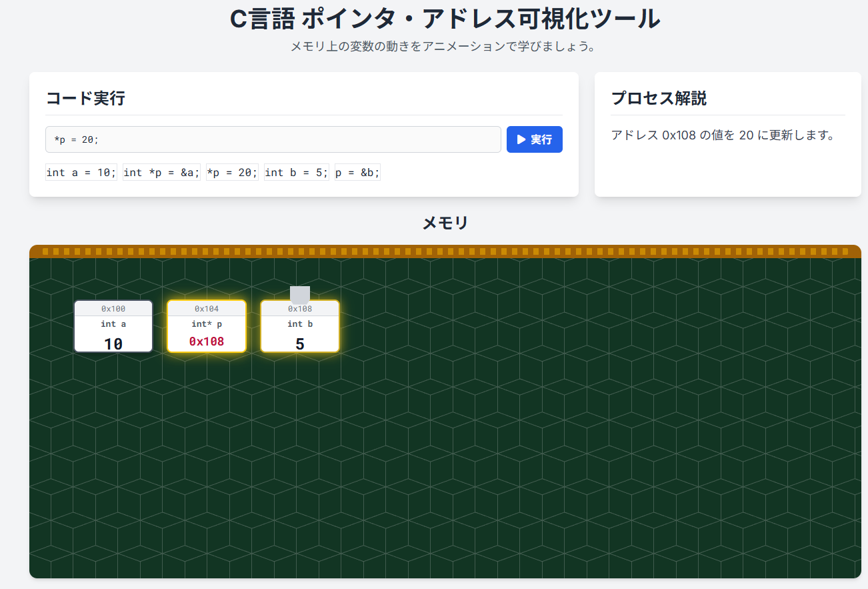Click the code input field containing *p = 20;
The height and width of the screenshot is (589, 868).
(x=273, y=139)
